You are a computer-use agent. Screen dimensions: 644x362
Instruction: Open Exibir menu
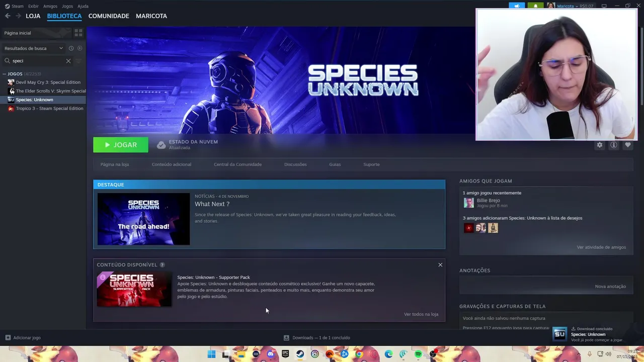pos(33,6)
